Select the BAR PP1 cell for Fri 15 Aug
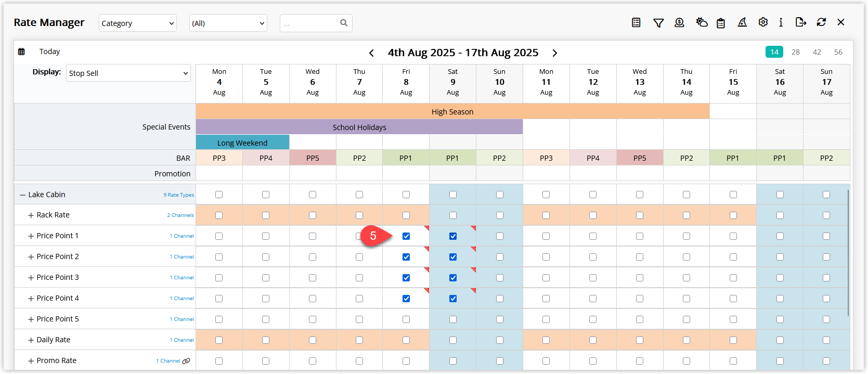Image resolution: width=868 pixels, height=374 pixels. tap(733, 158)
